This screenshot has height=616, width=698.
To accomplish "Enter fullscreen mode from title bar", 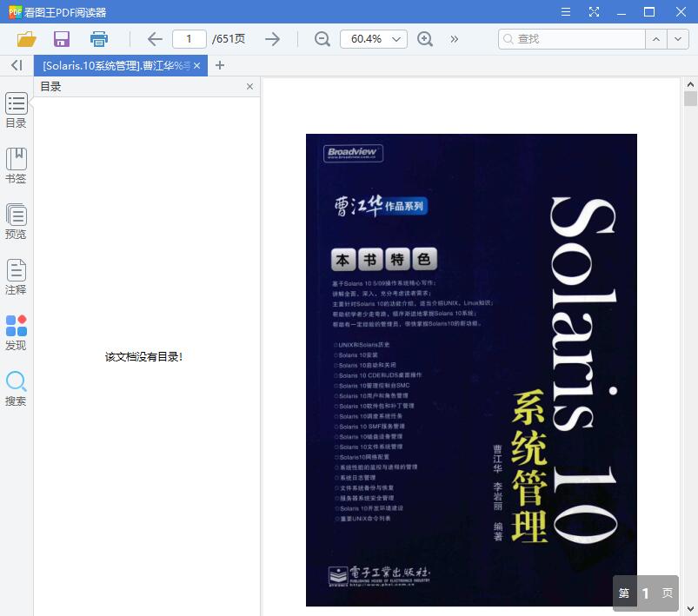I will [x=594, y=12].
